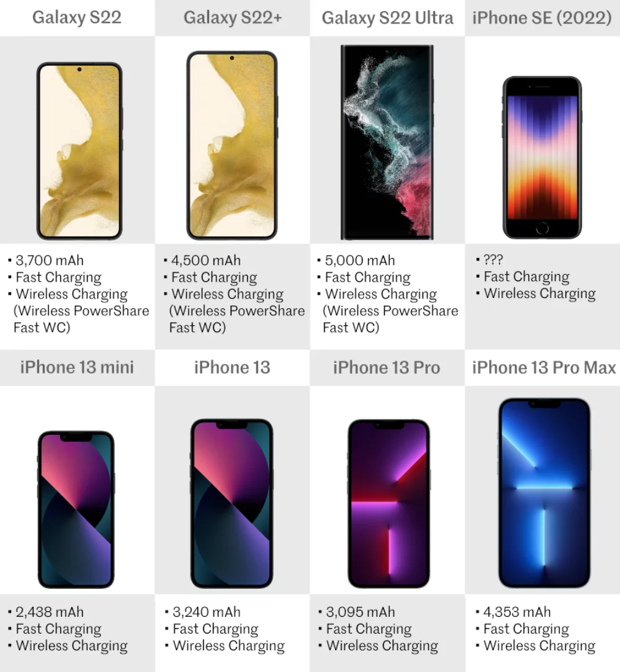Click the 3,700 mAh battery text

tap(49, 260)
